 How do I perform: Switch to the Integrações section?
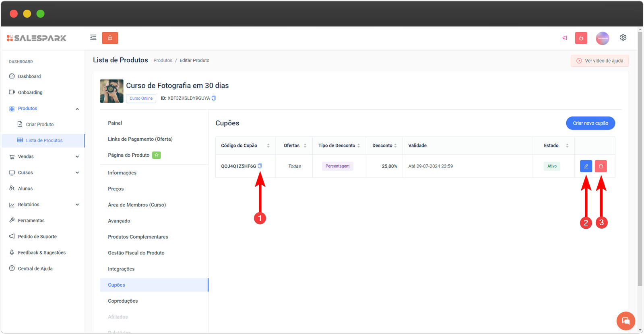(121, 269)
